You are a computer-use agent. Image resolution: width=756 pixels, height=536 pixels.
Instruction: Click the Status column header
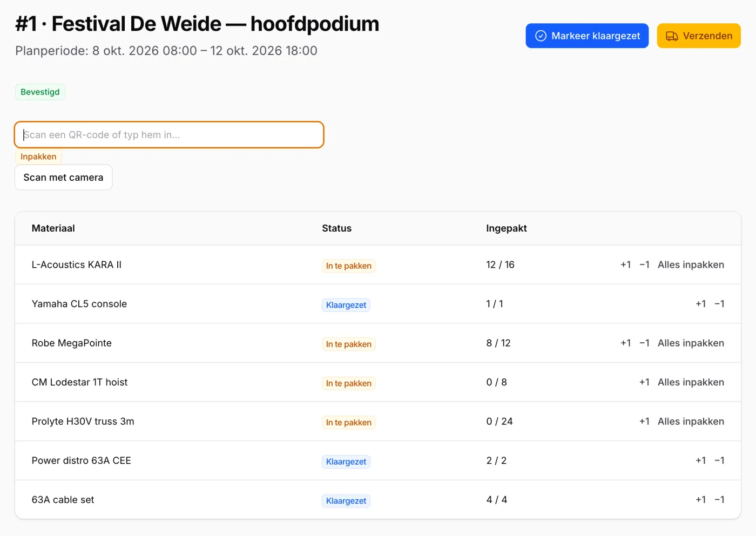336,228
